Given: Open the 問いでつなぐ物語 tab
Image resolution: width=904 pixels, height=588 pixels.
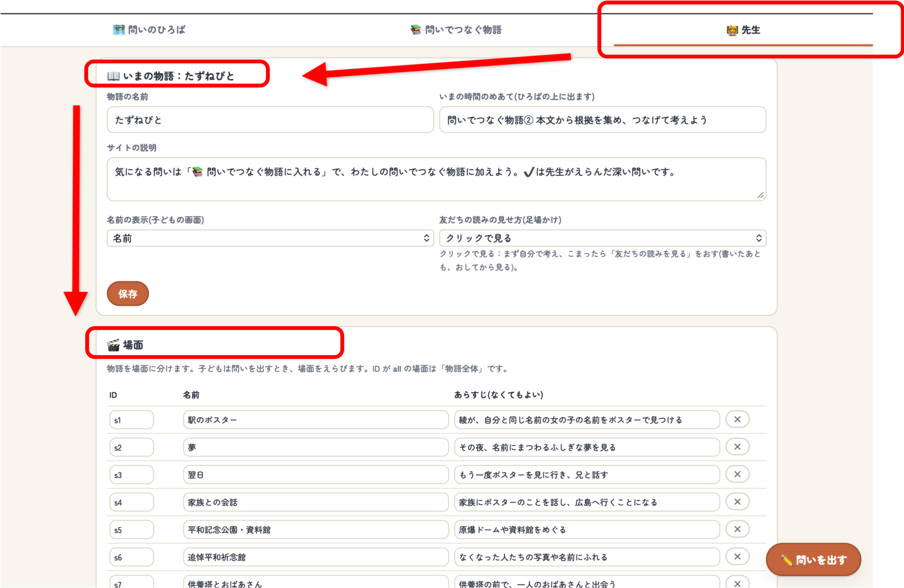Looking at the screenshot, I should [456, 30].
